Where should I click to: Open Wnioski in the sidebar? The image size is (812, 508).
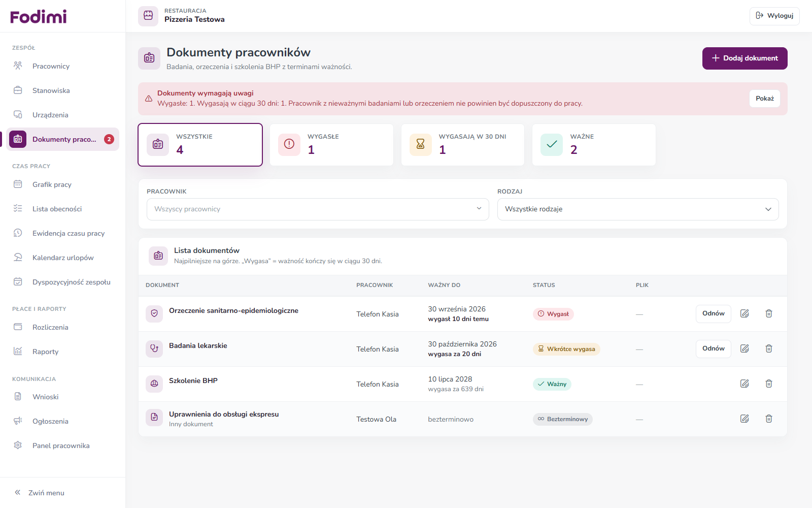coord(63,397)
